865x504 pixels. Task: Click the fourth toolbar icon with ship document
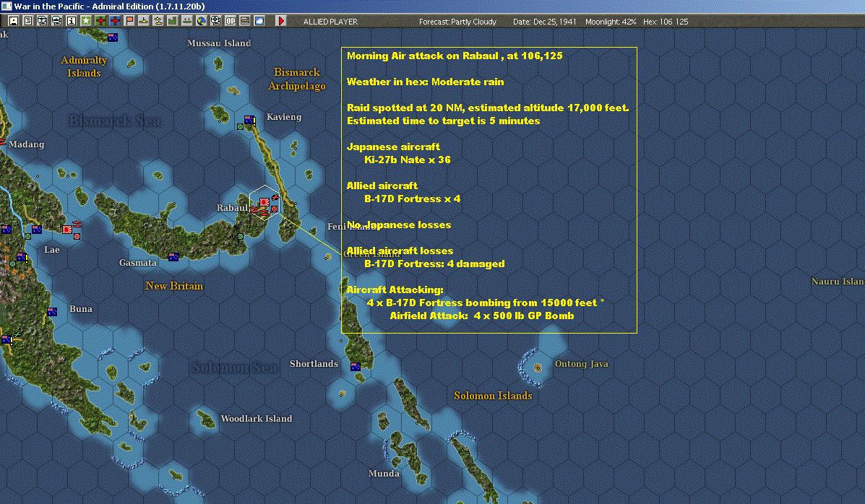pos(57,21)
